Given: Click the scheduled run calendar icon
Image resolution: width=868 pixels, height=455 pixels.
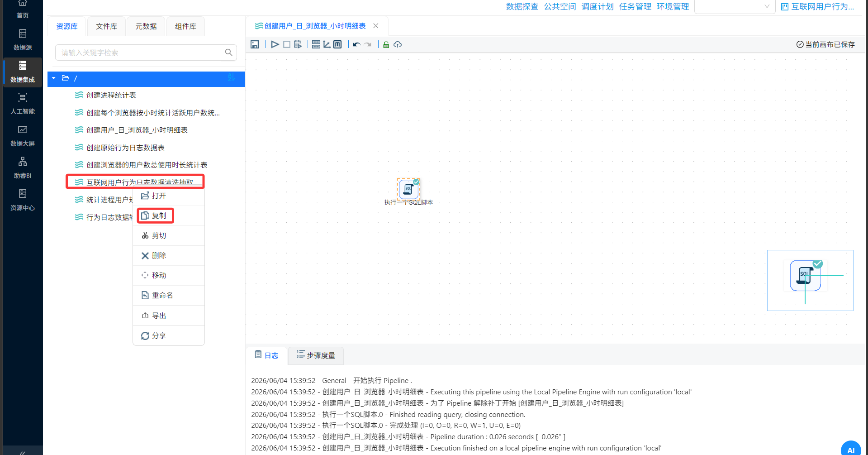Looking at the screenshot, I should (298, 44).
